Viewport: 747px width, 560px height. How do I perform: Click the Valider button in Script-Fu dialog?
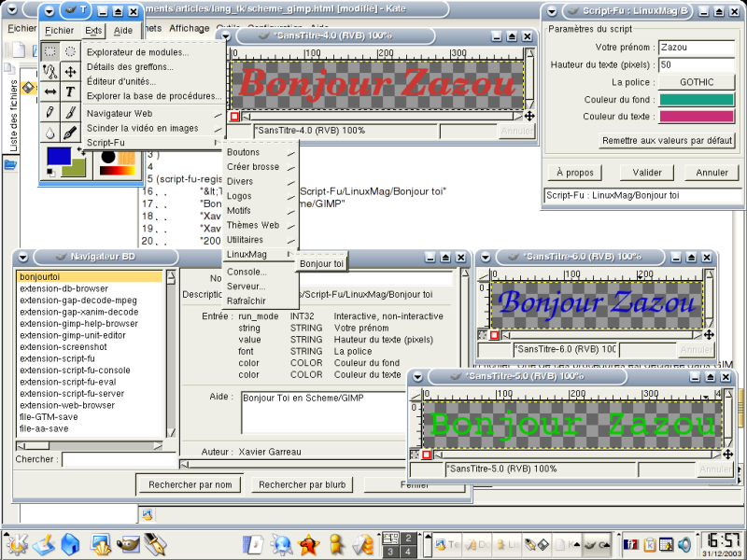(646, 172)
